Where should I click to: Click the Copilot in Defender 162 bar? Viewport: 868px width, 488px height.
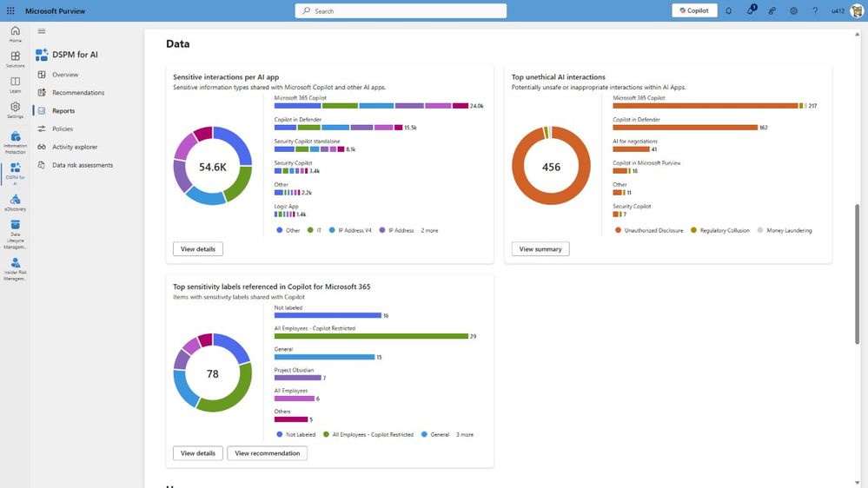685,128
